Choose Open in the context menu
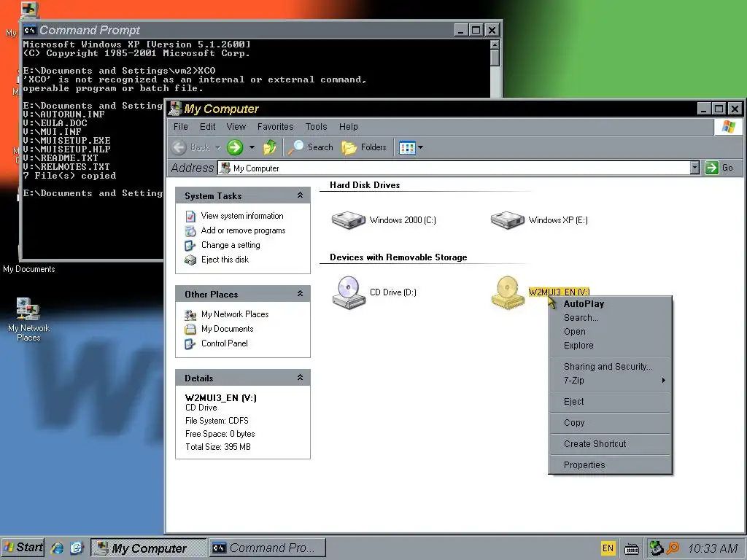The height and width of the screenshot is (560, 747). [610, 332]
